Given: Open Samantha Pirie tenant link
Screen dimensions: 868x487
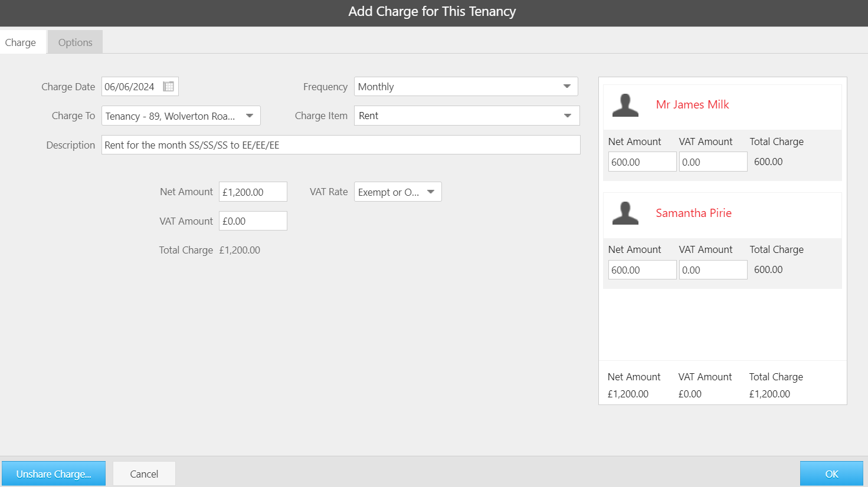Looking at the screenshot, I should click(693, 213).
